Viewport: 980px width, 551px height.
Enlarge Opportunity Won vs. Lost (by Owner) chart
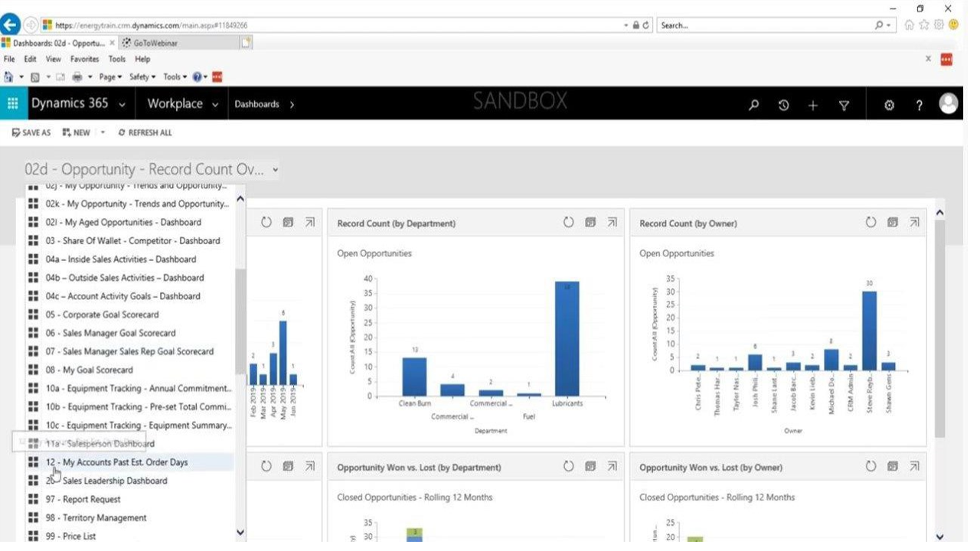914,466
